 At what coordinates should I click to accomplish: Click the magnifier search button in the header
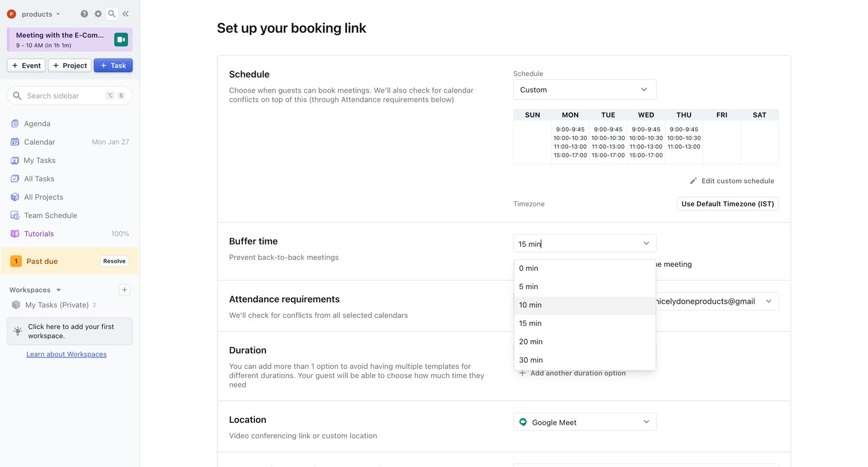point(112,14)
